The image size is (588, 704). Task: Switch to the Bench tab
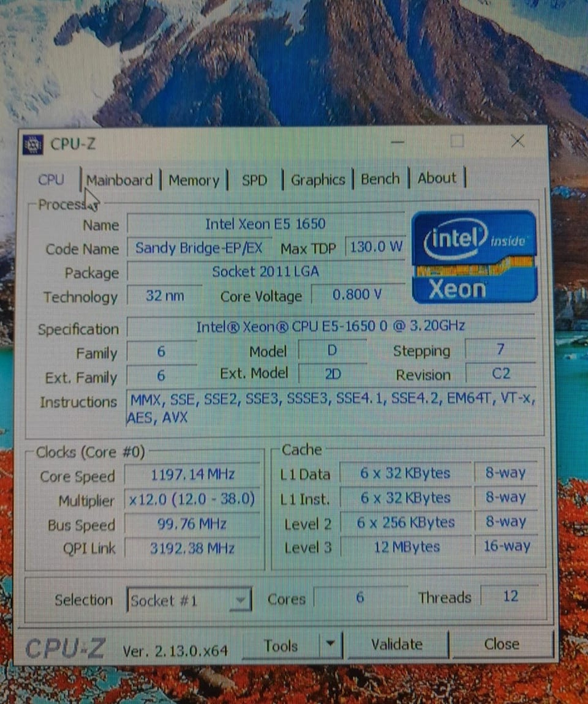pyautogui.click(x=380, y=179)
